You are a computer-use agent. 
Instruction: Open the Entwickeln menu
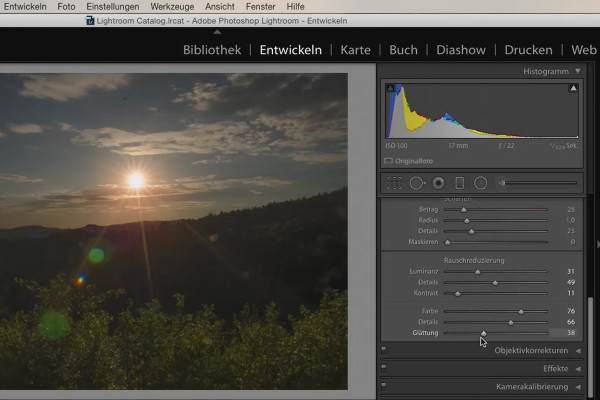25,7
